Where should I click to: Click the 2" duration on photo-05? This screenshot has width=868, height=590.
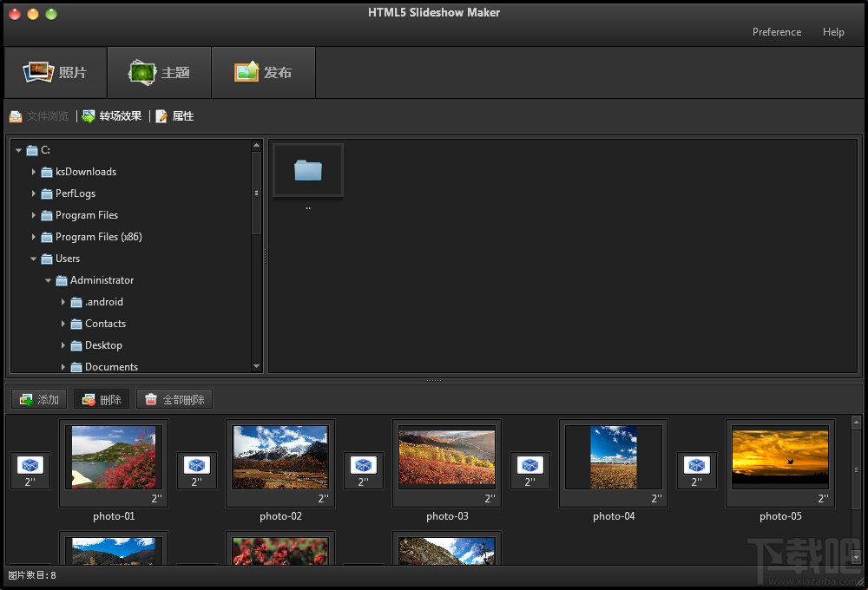coord(823,499)
